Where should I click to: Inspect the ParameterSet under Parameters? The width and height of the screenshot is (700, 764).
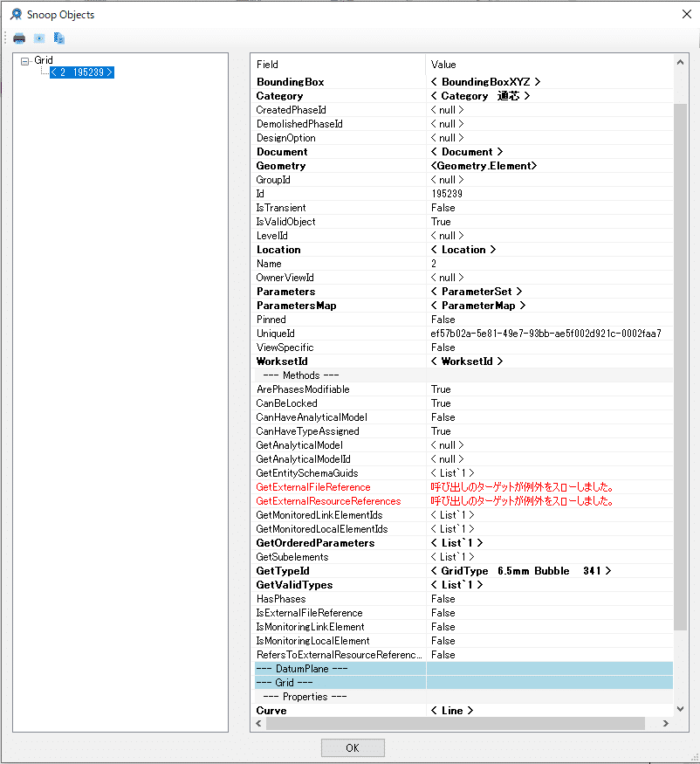click(x=474, y=291)
